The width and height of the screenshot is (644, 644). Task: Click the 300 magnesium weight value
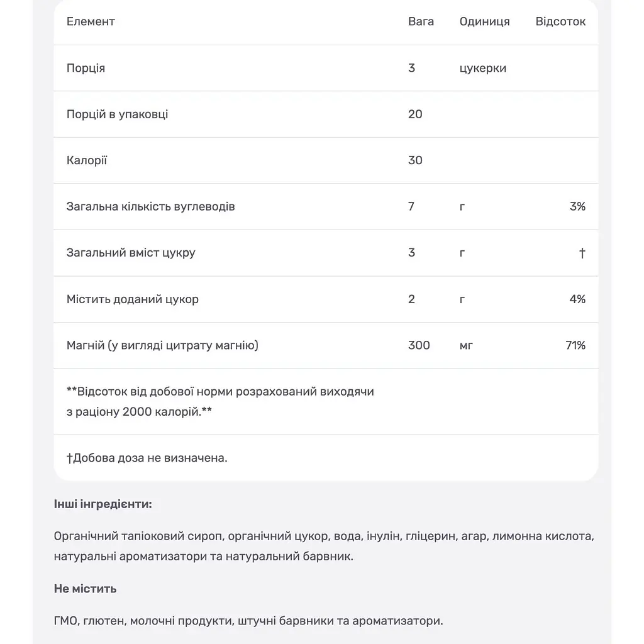click(419, 345)
